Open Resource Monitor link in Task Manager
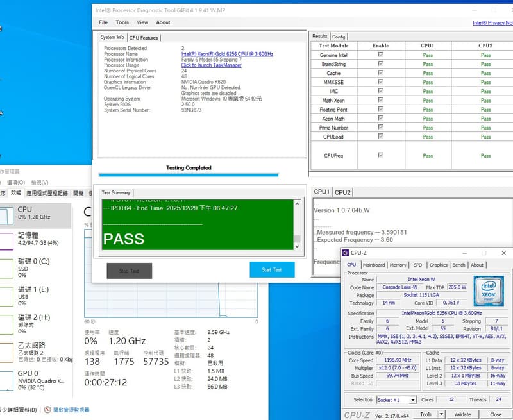513x420 pixels. pos(71,410)
